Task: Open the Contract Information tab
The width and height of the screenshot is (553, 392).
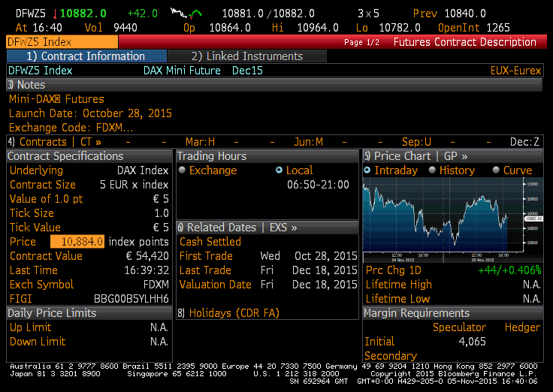Action: click(85, 56)
